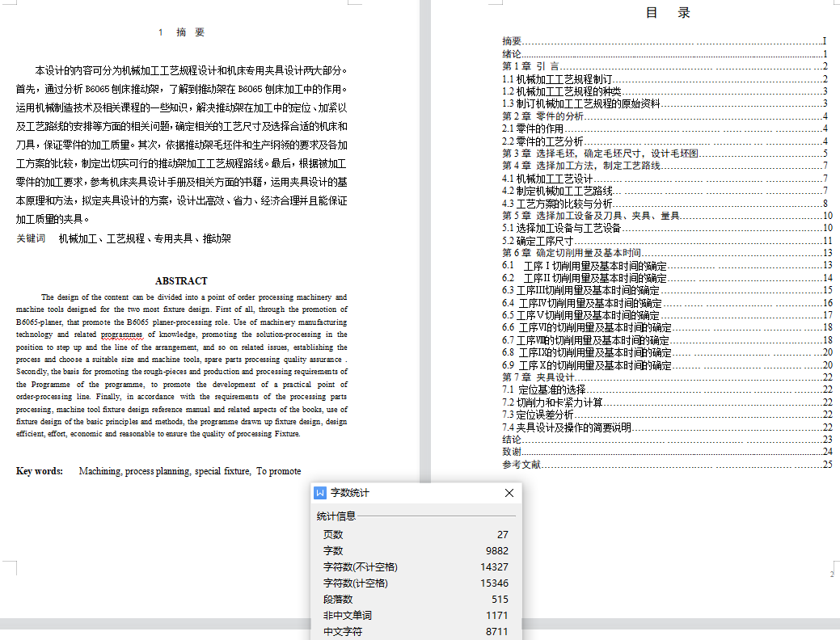Open 参考文献 from table of contents
The height and width of the screenshot is (640, 840).
(x=667, y=465)
